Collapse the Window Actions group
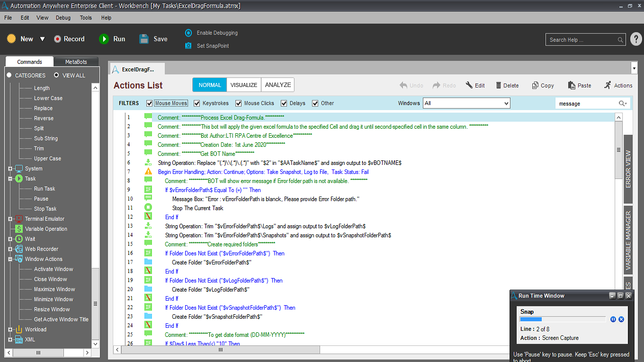 pyautogui.click(x=10, y=259)
